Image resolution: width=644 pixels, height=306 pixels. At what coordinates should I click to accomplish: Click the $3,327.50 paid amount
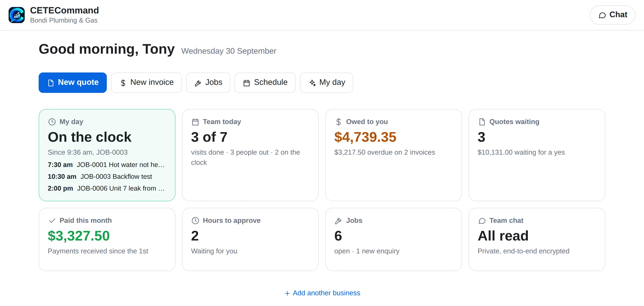click(79, 236)
